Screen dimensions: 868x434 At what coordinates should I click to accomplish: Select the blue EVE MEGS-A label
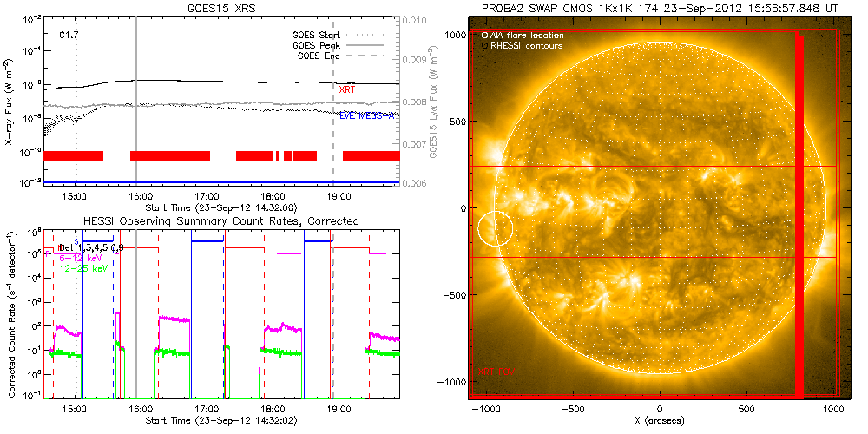click(x=368, y=115)
